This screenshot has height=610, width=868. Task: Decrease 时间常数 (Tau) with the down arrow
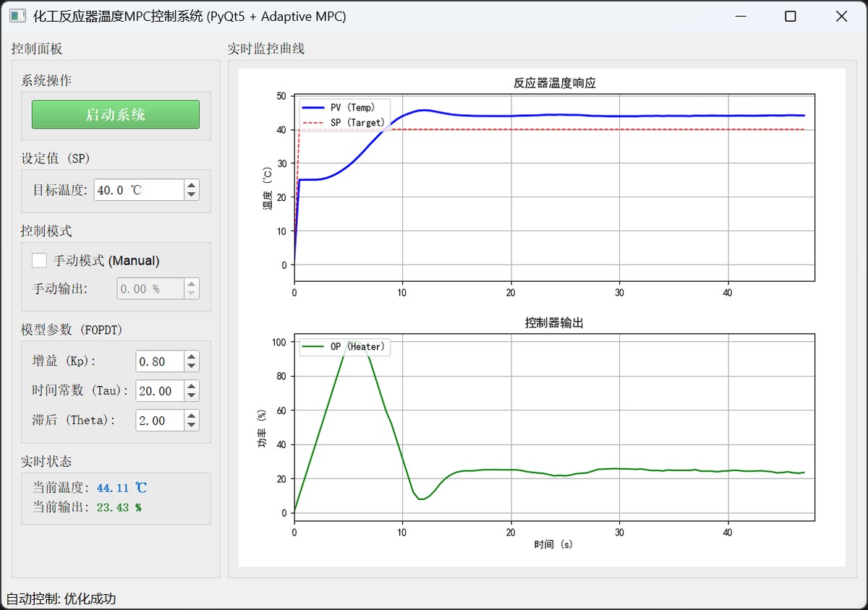191,396
